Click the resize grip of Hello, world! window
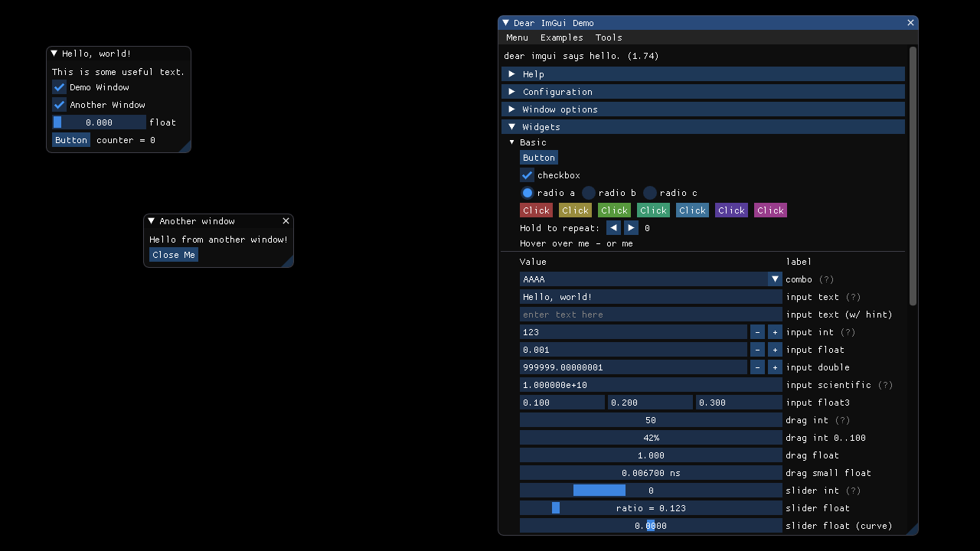Image resolution: width=980 pixels, height=551 pixels. tap(185, 147)
